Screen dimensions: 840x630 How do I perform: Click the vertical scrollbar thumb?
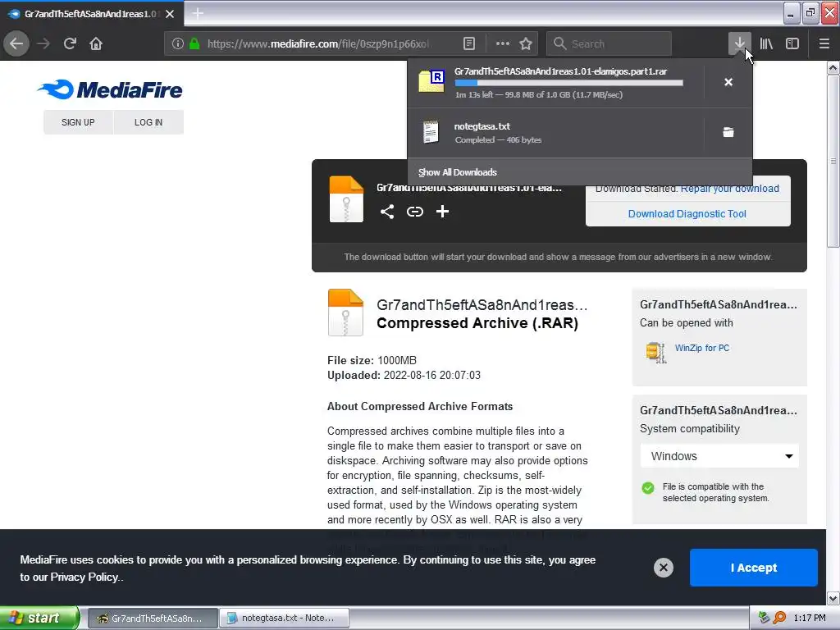pyautogui.click(x=833, y=161)
